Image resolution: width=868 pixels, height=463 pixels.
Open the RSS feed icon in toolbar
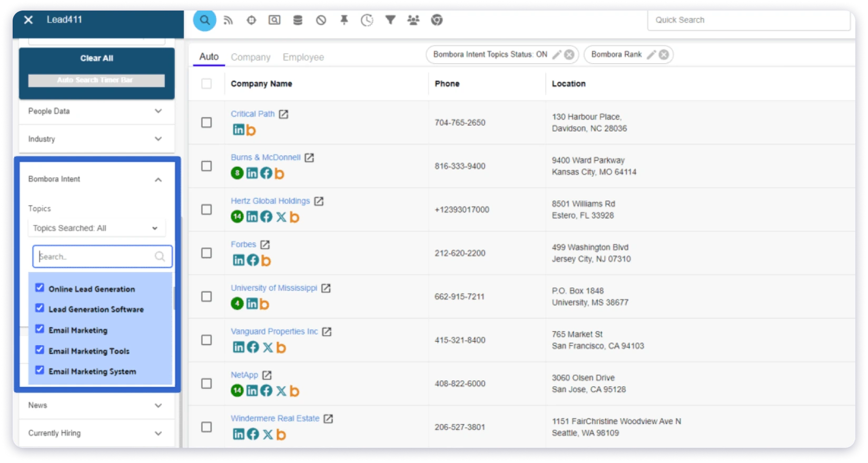coord(228,20)
